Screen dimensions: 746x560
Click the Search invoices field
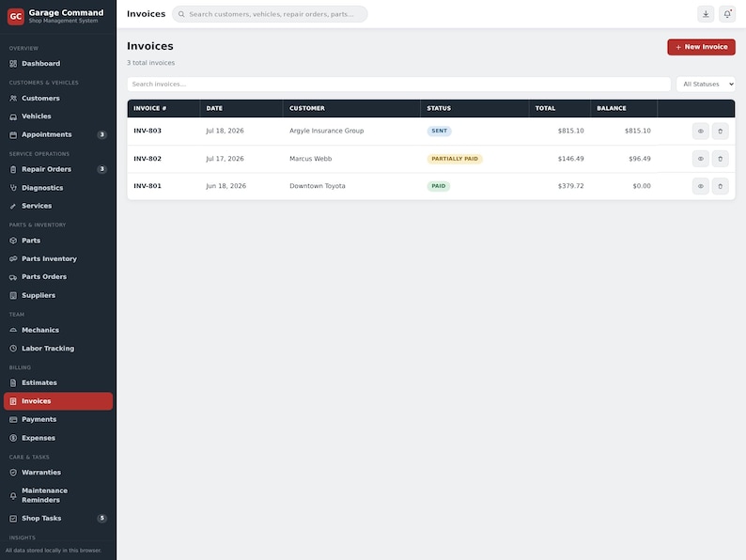(x=398, y=85)
